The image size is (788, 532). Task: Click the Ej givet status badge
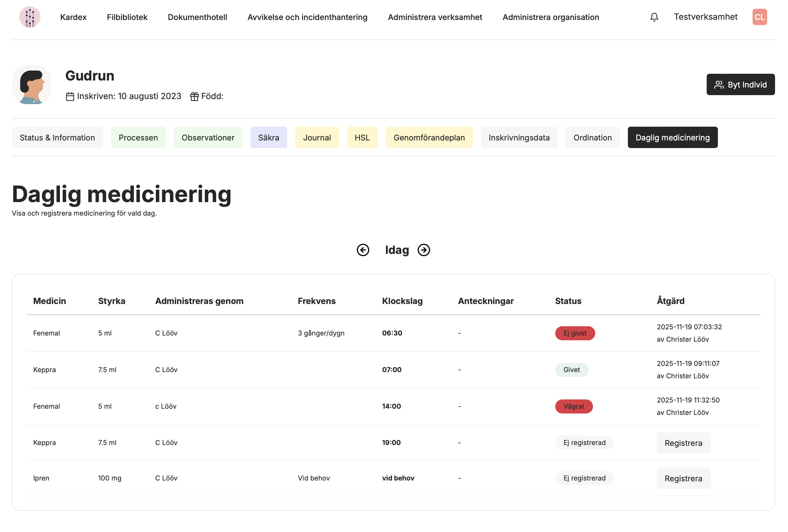(574, 333)
